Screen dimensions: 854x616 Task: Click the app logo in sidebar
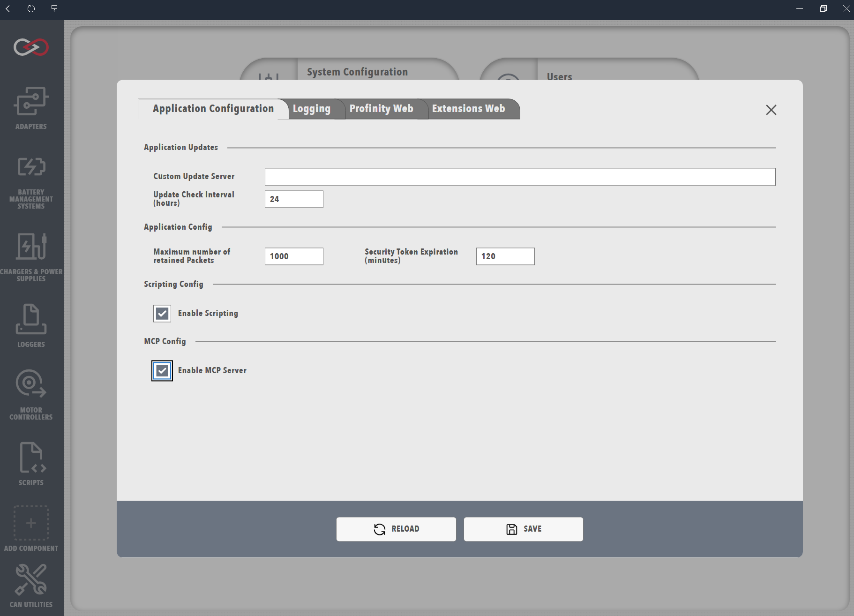31,47
